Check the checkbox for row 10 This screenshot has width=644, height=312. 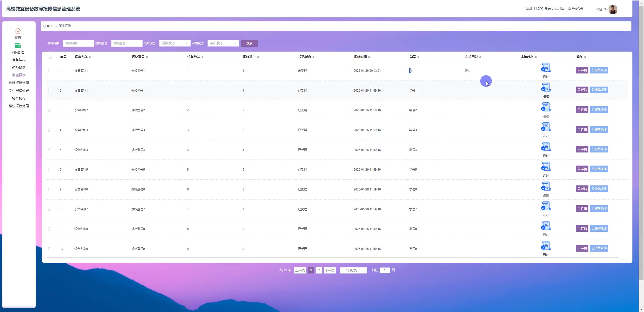pos(50,249)
